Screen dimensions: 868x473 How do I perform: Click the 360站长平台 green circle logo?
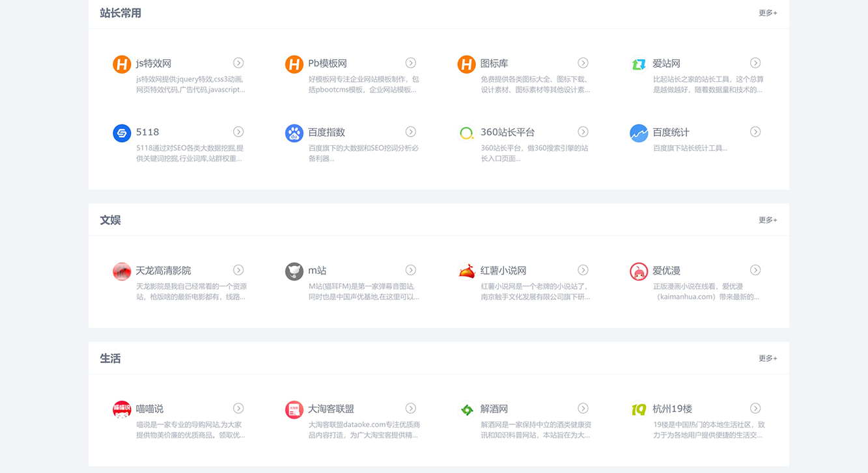(x=466, y=132)
